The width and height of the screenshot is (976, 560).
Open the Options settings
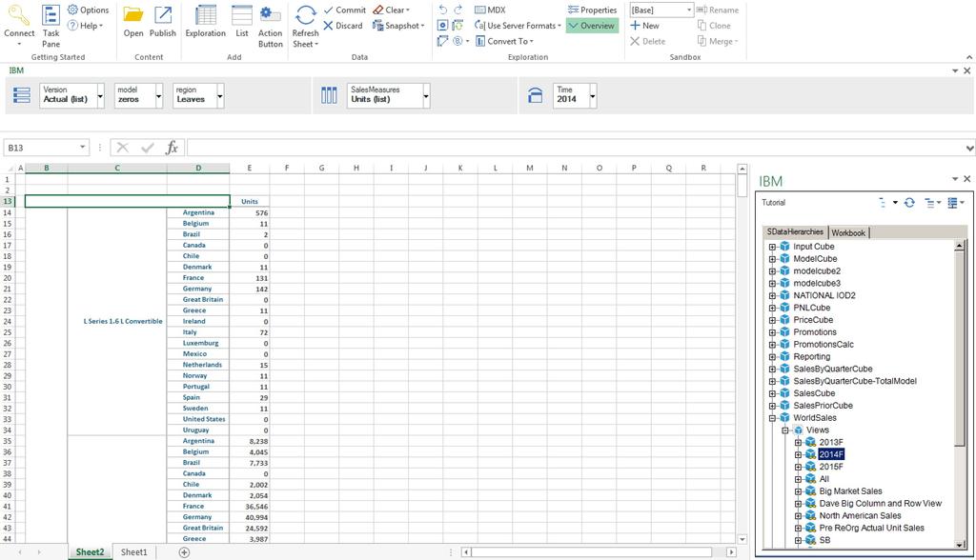pos(88,10)
